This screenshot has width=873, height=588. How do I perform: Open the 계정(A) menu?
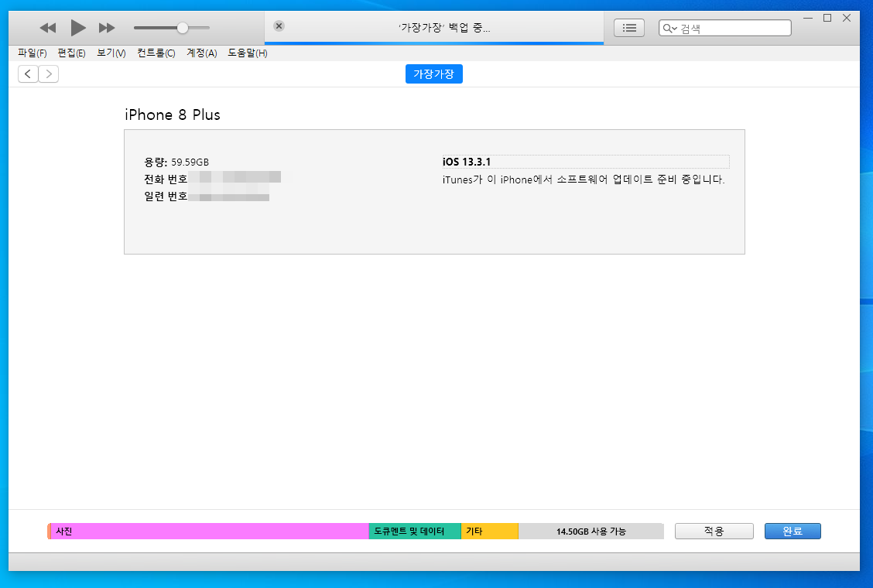201,53
